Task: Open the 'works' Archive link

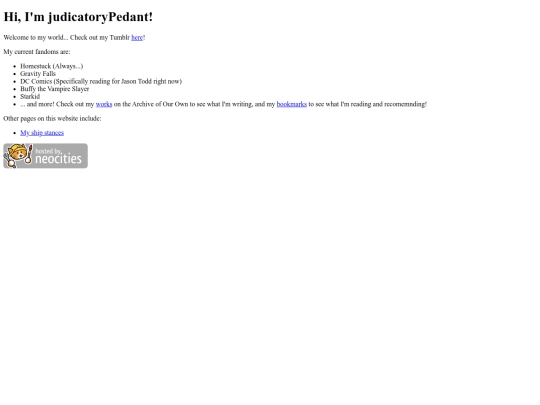Action: pos(104,104)
